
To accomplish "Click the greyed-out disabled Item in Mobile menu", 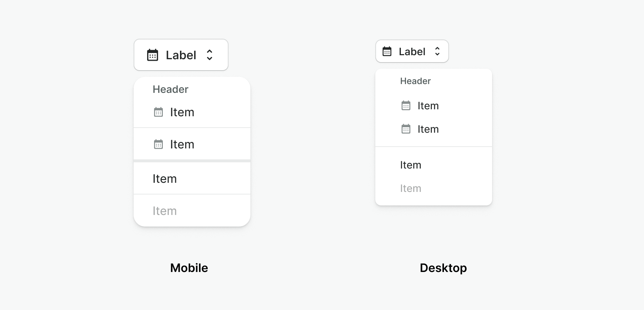I will pos(165,211).
